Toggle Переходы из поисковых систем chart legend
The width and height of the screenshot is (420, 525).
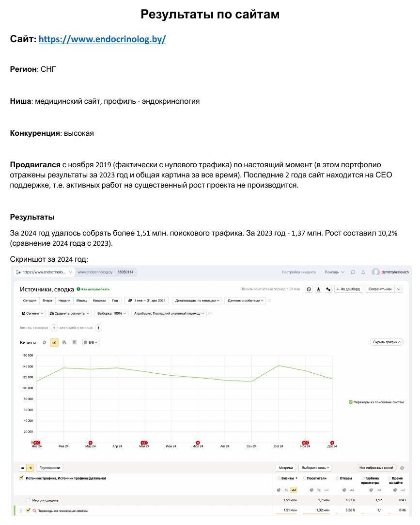pyautogui.click(x=350, y=402)
